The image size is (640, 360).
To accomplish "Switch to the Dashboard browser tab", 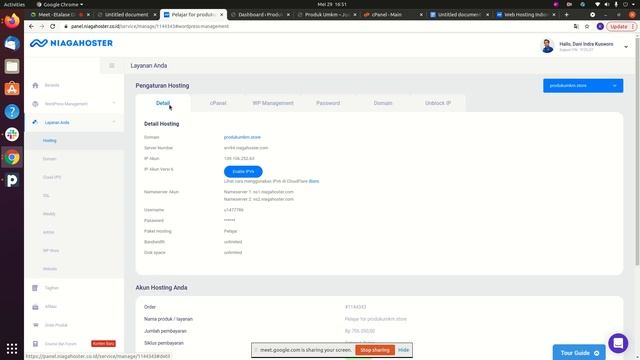I will pos(260,14).
